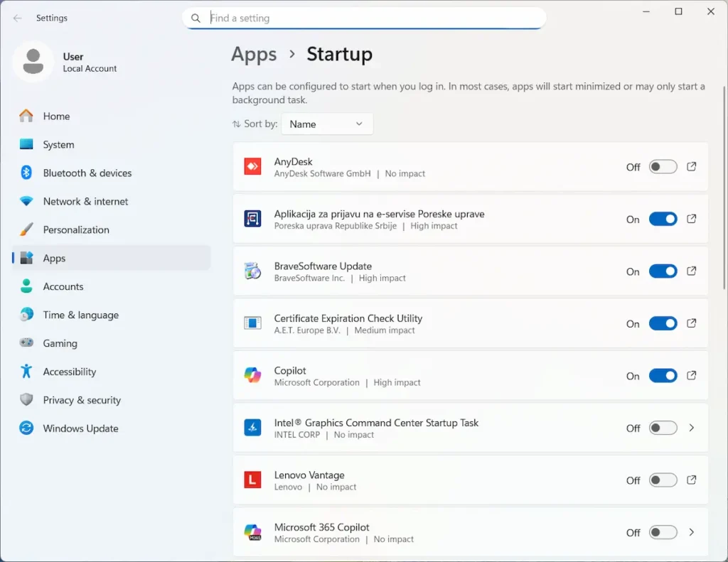Click the Copilot app icon

point(252,375)
